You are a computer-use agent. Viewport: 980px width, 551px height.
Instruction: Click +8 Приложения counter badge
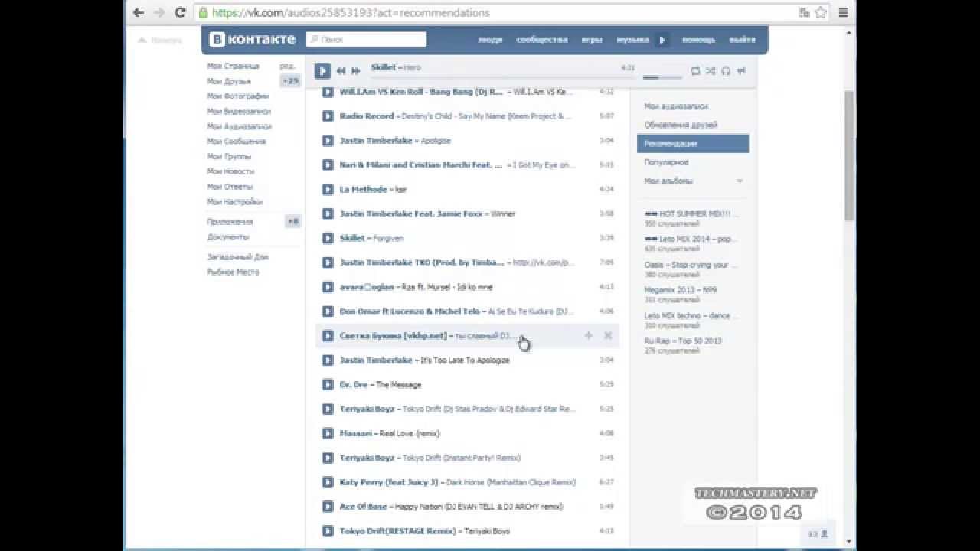(x=292, y=221)
